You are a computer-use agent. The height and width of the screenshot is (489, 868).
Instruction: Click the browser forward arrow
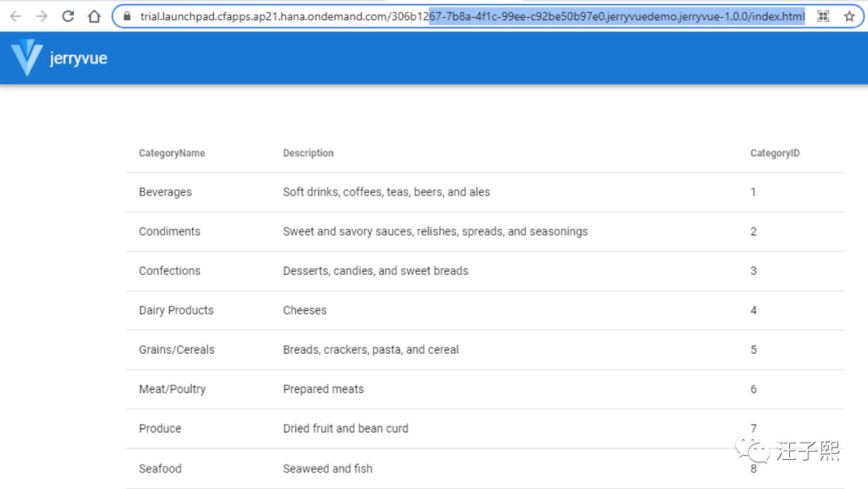click(42, 17)
